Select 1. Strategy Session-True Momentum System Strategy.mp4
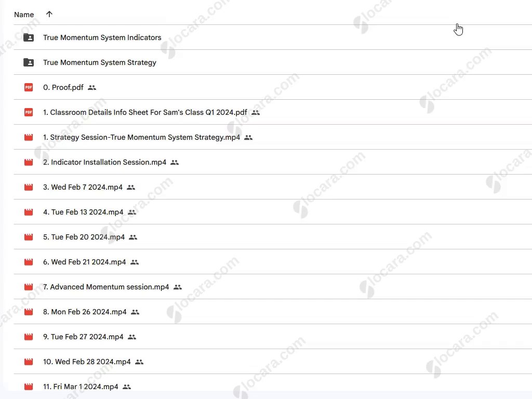 point(141,137)
